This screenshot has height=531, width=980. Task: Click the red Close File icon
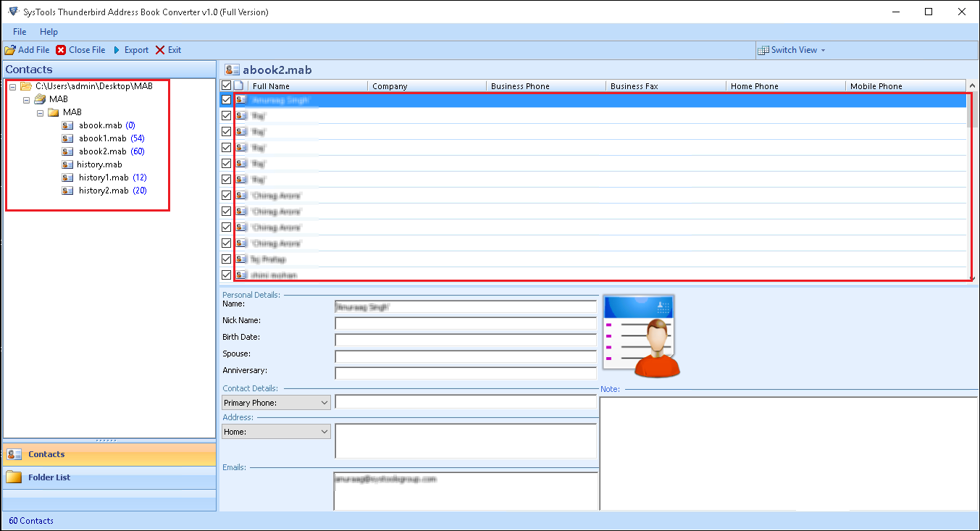[x=61, y=50]
